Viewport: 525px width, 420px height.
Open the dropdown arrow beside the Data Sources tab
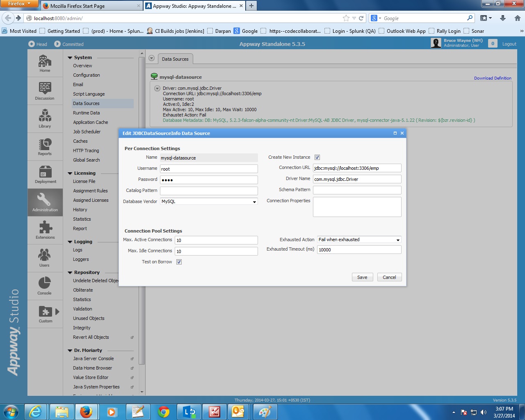click(151, 58)
